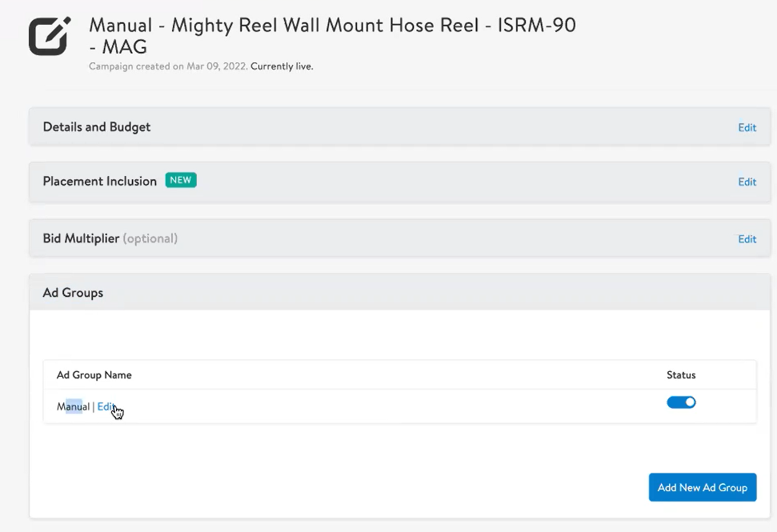Click the campaign creation date text
Viewport: 777px width, 532px height.
pyautogui.click(x=168, y=66)
